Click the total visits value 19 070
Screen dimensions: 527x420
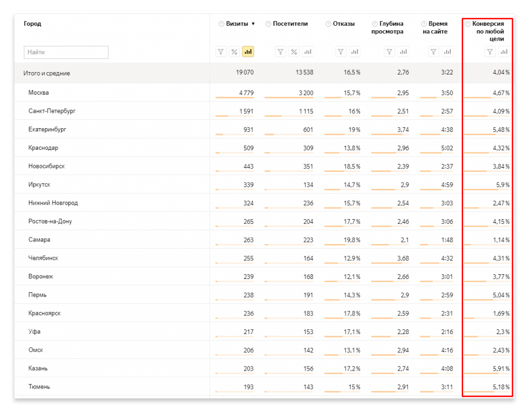244,72
